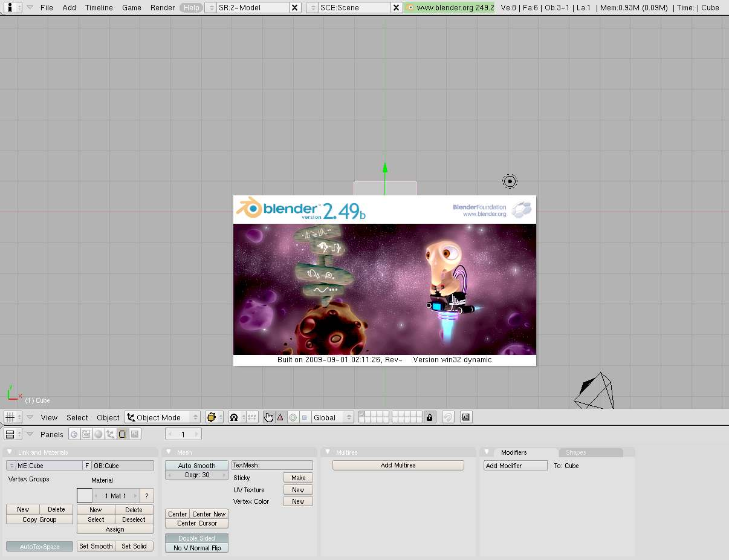729x560 pixels.
Task: Toggle move object centers only icon
Action: [253, 417]
